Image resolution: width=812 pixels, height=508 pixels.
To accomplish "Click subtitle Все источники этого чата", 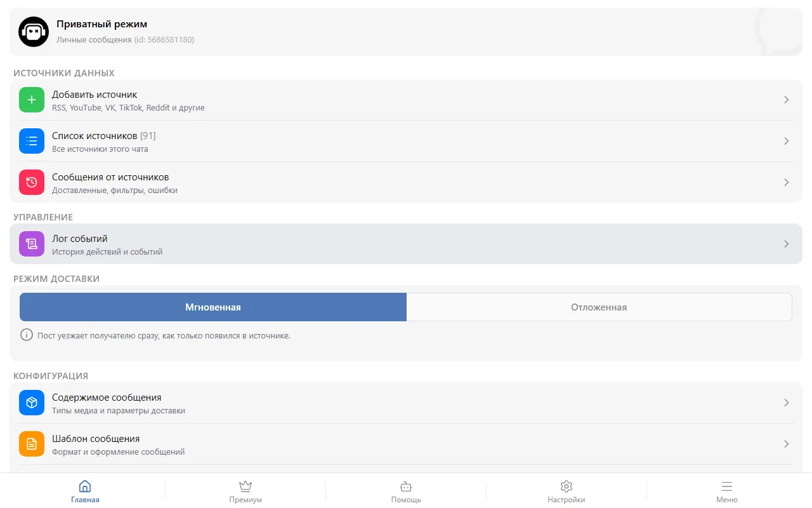I will pyautogui.click(x=100, y=149).
